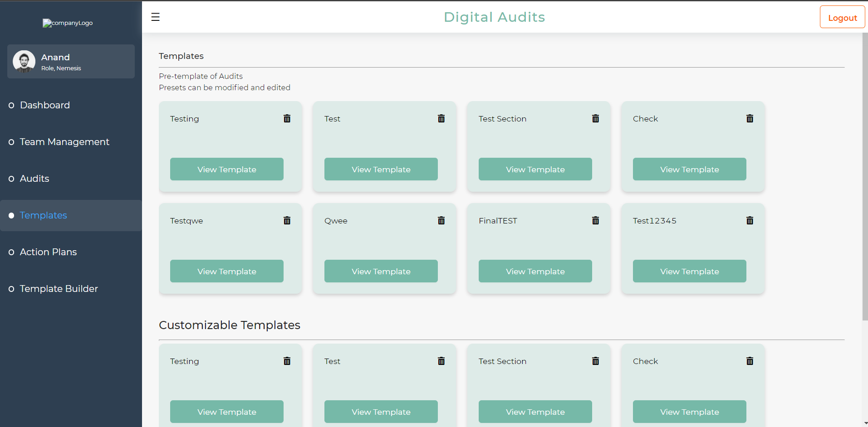Delete the Test Section card in the top Templates section

tap(596, 118)
